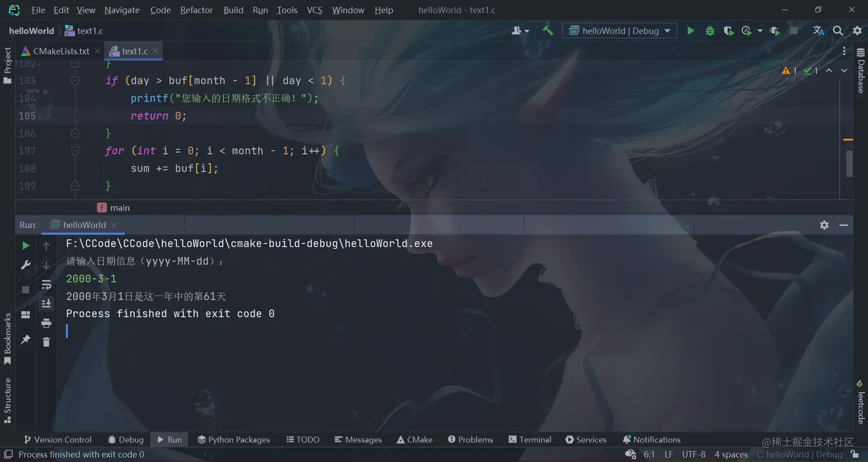Image resolution: width=868 pixels, height=462 pixels.
Task: Restore layout icon in Run panel
Action: click(25, 315)
